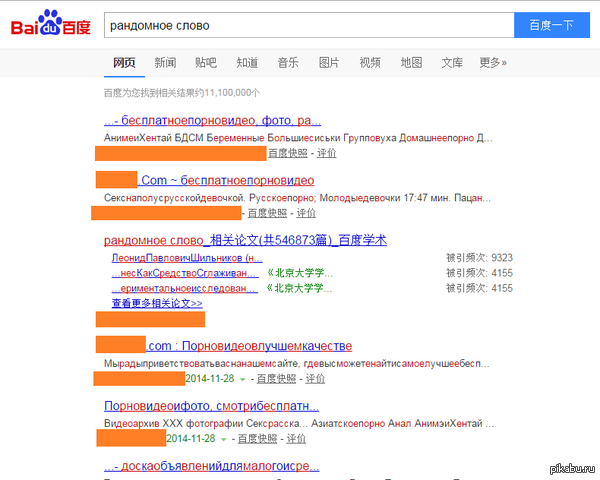Click the Baidu logo
Screen dimensions: 600x480
[51, 24]
